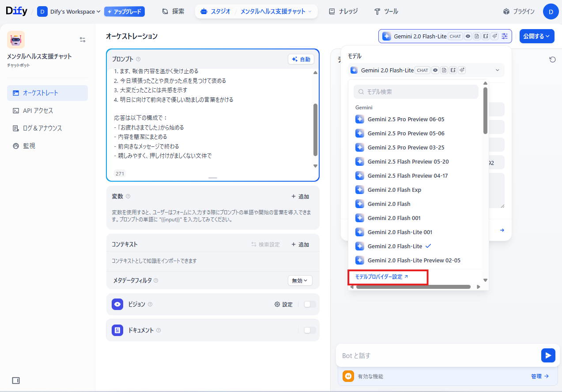Screen dimensions: 562x392
Task: Open 監視 in the sidebar
Action: 47,146
